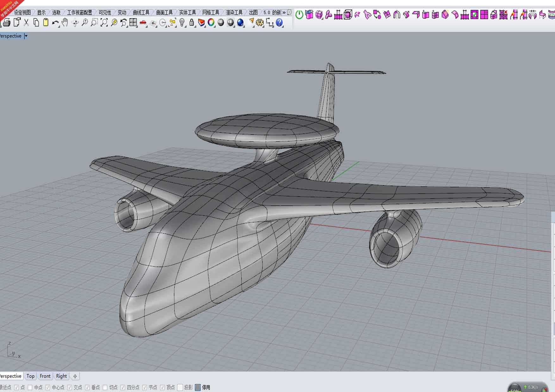This screenshot has height=392, width=555.
Task: Switch to the Right viewport tab
Action: point(61,376)
